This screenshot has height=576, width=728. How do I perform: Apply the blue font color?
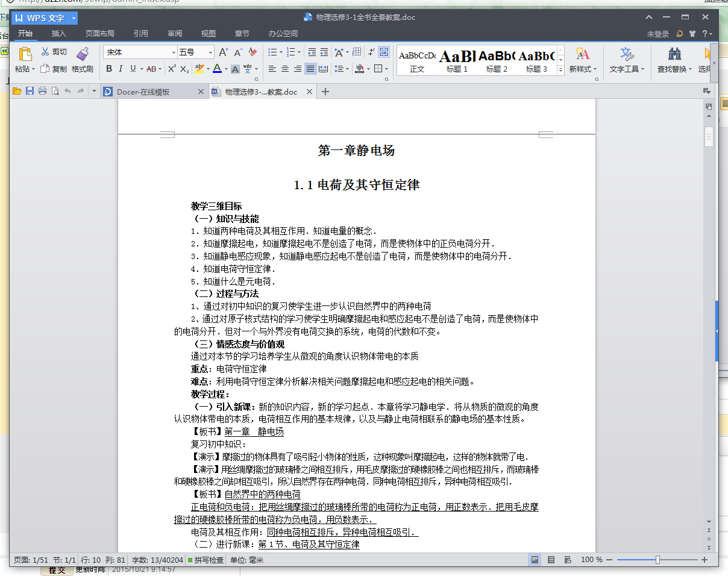click(217, 69)
